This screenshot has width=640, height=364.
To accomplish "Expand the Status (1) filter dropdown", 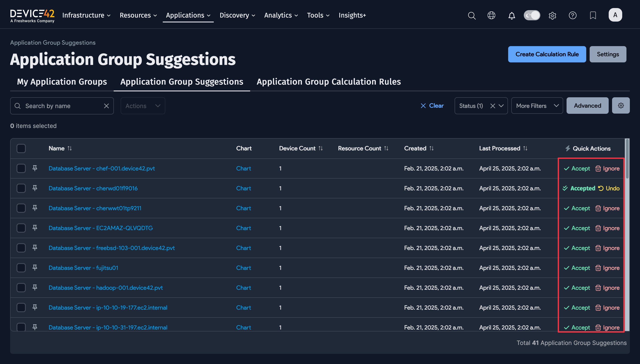I will pos(502,106).
